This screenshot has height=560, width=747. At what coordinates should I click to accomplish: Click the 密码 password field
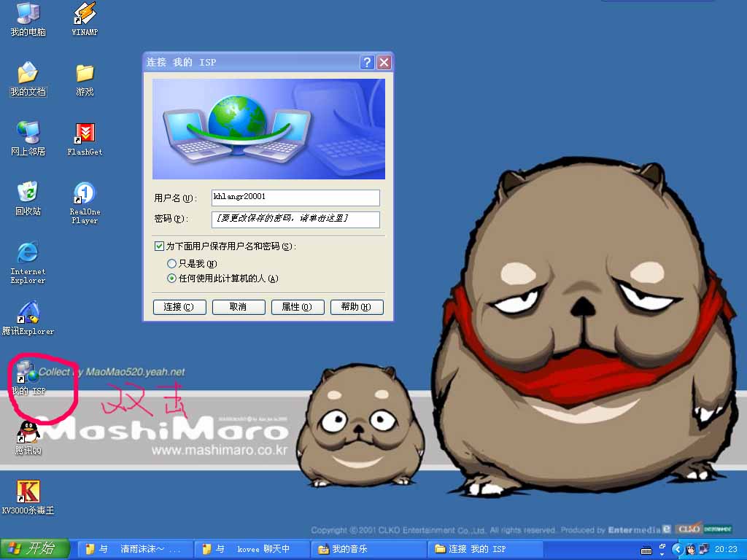[x=295, y=219]
